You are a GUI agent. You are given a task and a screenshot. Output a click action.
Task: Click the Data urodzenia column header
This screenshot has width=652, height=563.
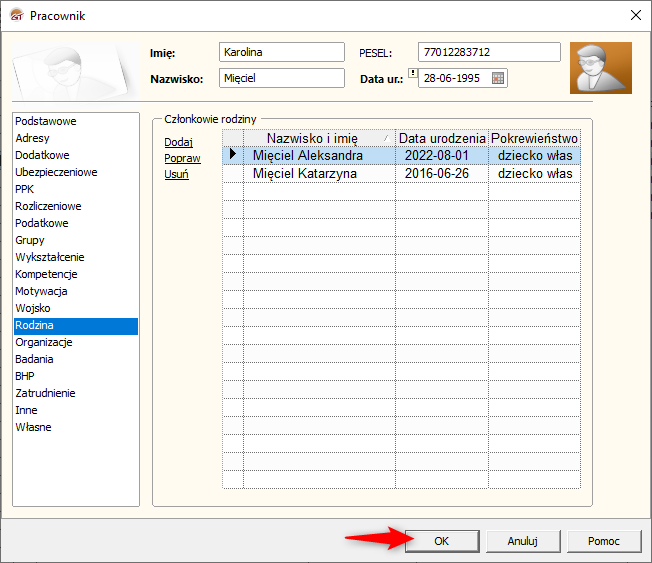click(x=442, y=138)
